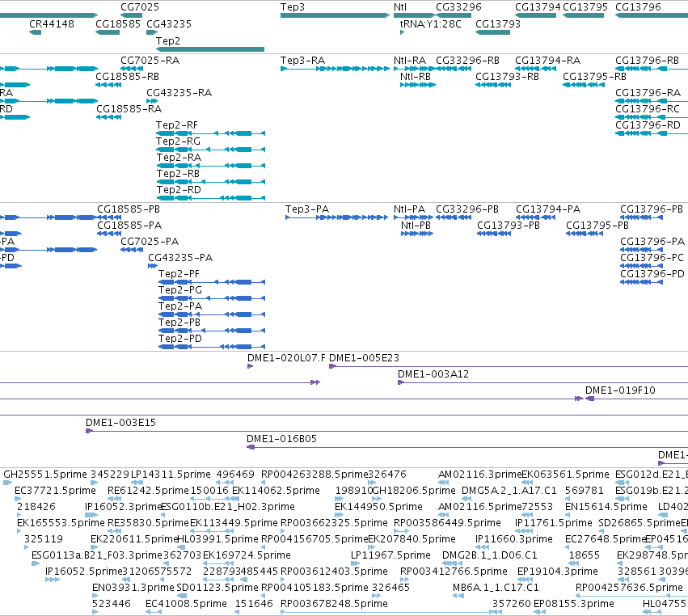Select the CG33296-RB transcript label

tap(468, 60)
